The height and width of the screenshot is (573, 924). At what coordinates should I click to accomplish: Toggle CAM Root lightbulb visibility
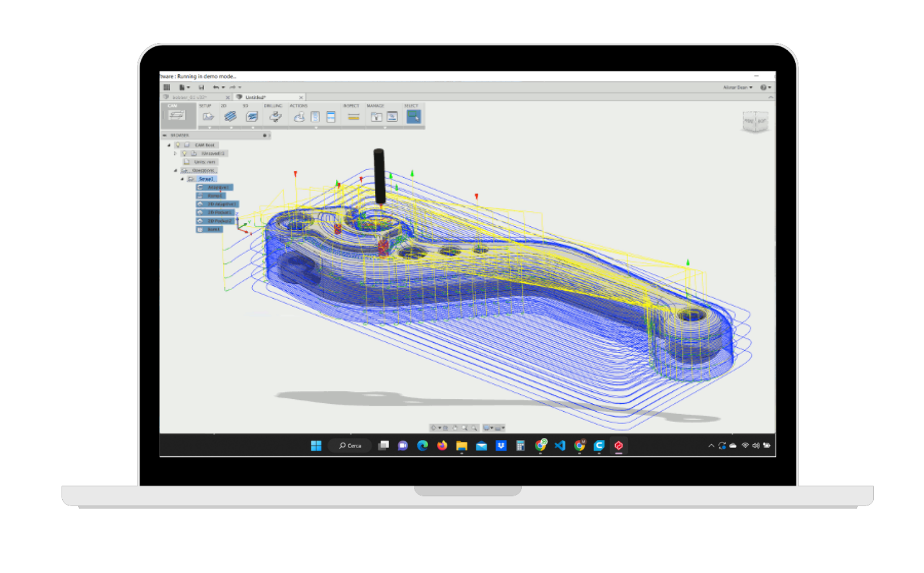coord(178,145)
